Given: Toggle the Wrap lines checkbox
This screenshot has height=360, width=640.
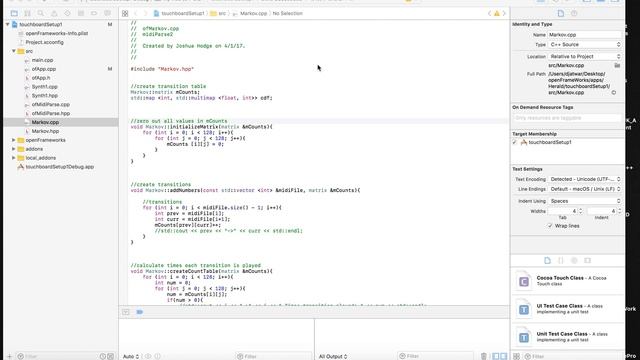Looking at the screenshot, I should pyautogui.click(x=550, y=226).
